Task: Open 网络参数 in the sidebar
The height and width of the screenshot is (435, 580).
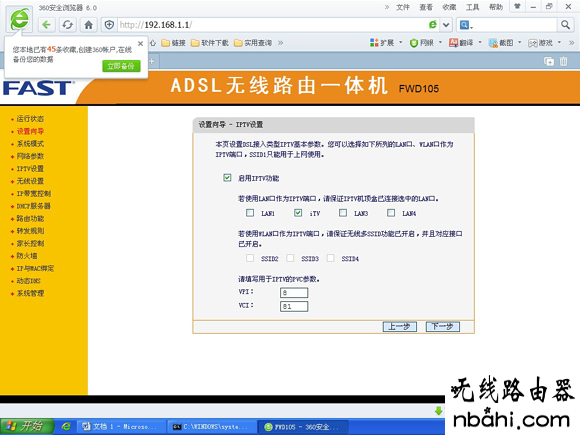Action: [30, 156]
